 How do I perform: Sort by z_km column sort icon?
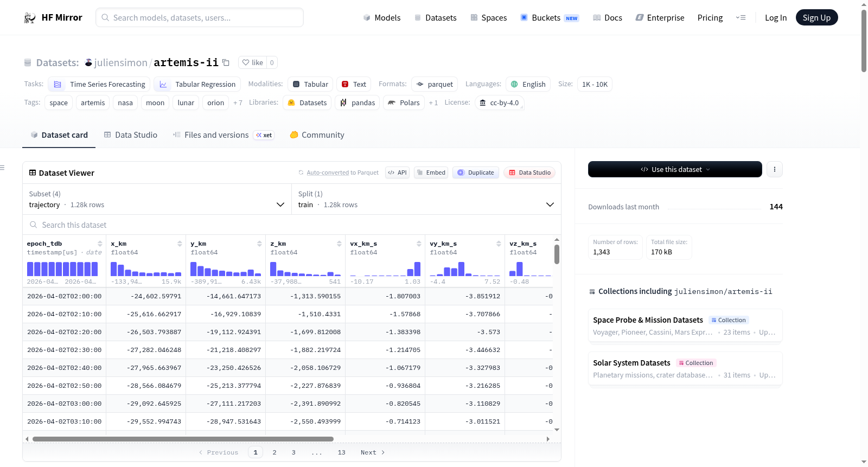[x=339, y=244]
